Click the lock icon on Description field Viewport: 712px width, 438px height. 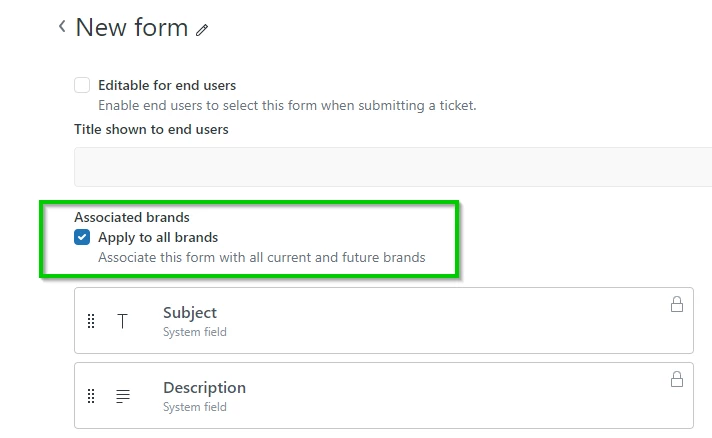[x=676, y=380]
